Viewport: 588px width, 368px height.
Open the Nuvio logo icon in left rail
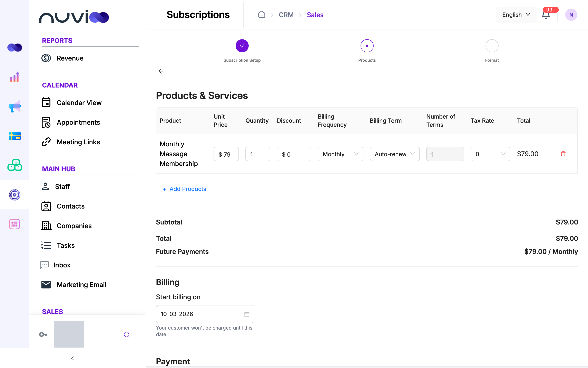[14, 47]
